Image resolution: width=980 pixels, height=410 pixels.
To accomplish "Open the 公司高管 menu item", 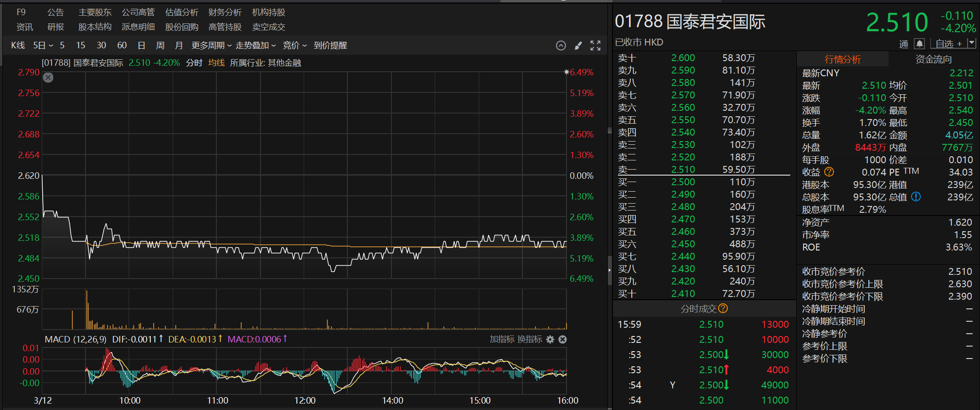I will tap(138, 12).
